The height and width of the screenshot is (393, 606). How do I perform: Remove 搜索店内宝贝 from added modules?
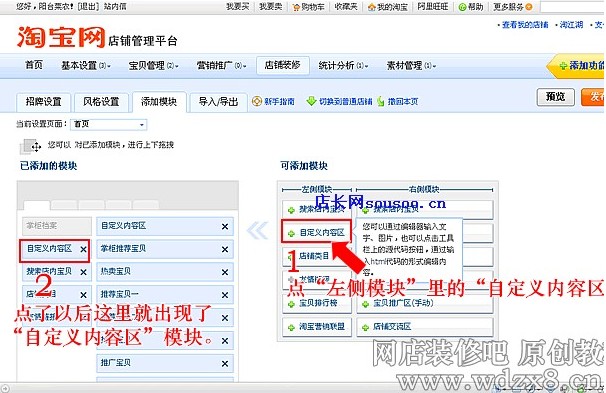(83, 272)
